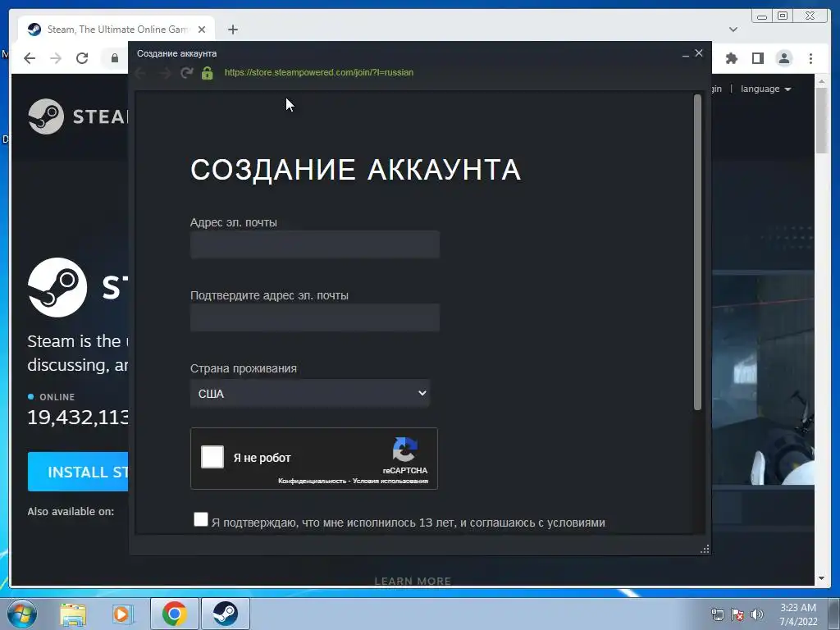Open Windows Explorer from the taskbar
This screenshot has height=630, width=840.
pyautogui.click(x=73, y=614)
